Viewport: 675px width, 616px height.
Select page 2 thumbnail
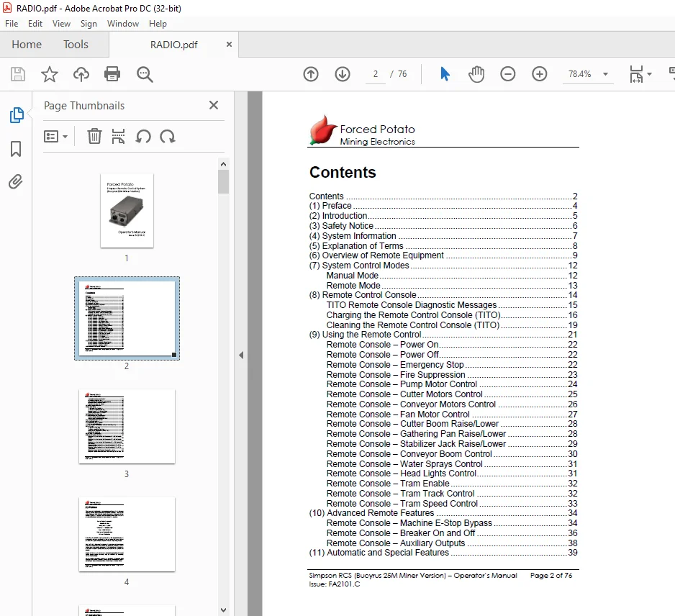point(127,318)
